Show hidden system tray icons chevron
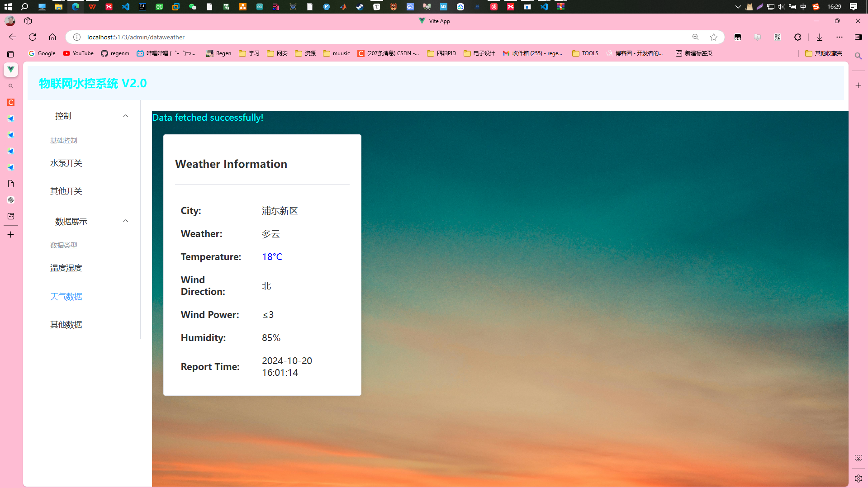 tap(738, 7)
